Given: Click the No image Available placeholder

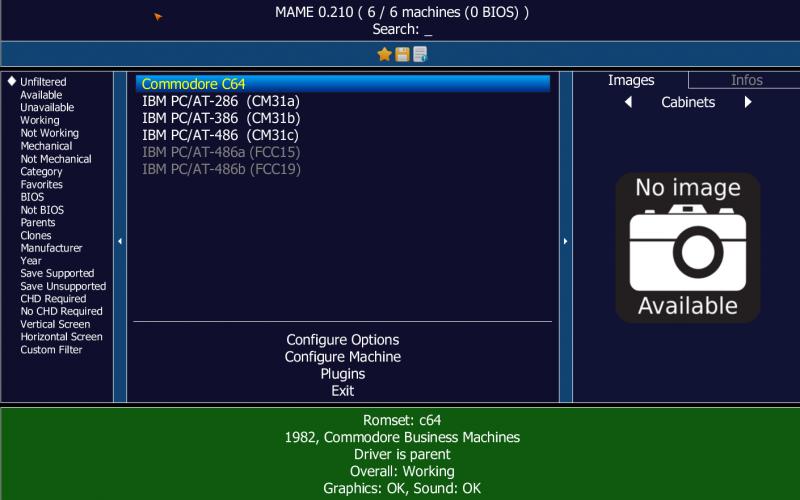Looking at the screenshot, I should tap(687, 247).
